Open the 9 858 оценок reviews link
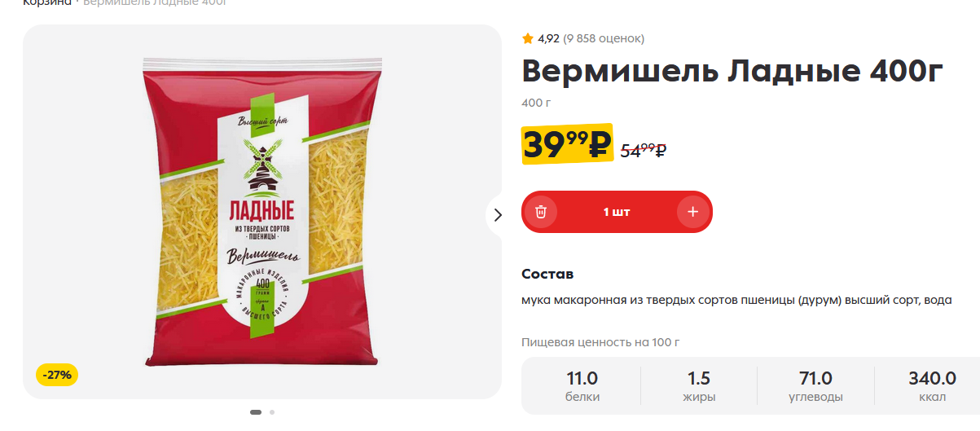Screen dimensions: 980x431 604,38
